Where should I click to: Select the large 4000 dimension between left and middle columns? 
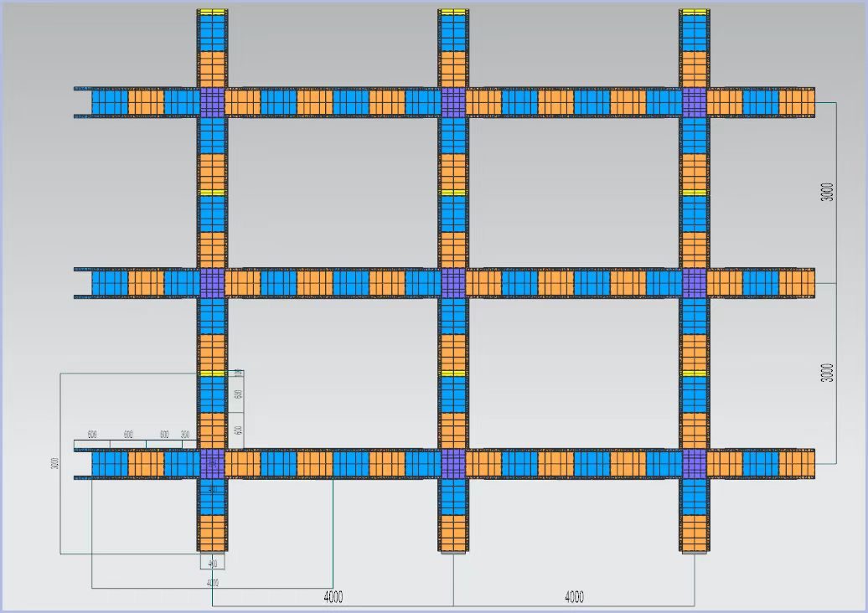coord(333,597)
